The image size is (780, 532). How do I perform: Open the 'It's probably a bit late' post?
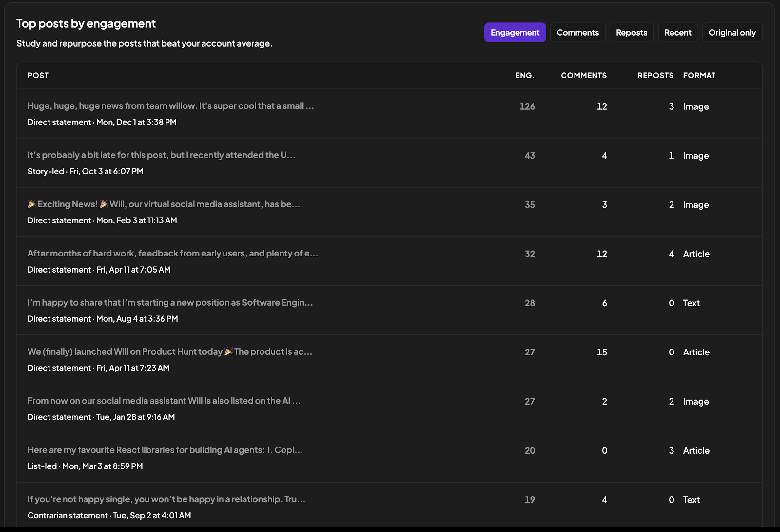162,155
